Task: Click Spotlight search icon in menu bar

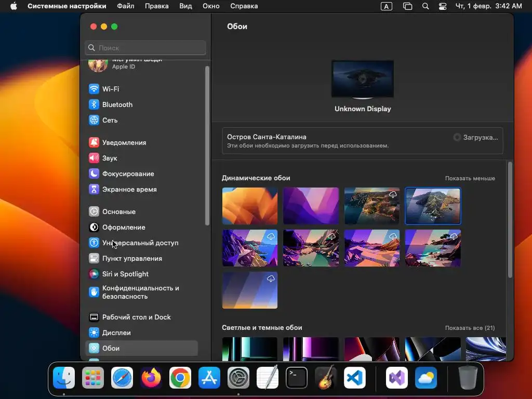Action: [x=425, y=6]
